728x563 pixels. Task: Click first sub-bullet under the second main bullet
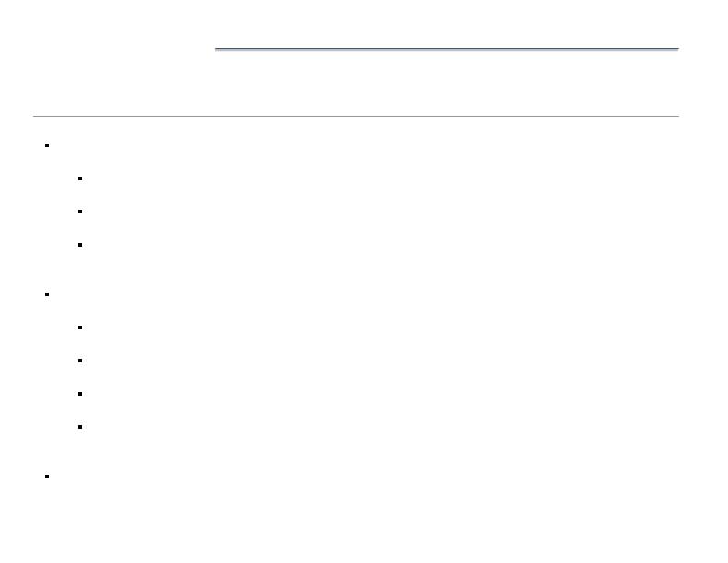pyautogui.click(x=81, y=327)
